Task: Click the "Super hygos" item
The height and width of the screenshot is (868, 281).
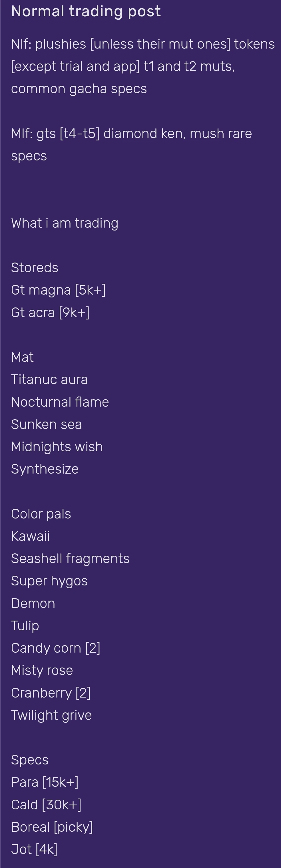Action: pyautogui.click(x=49, y=581)
